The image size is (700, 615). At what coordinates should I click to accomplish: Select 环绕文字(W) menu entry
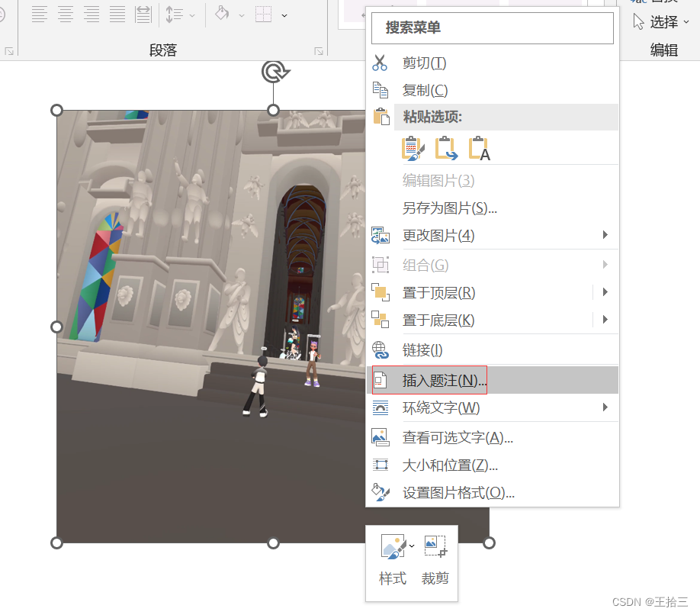493,407
